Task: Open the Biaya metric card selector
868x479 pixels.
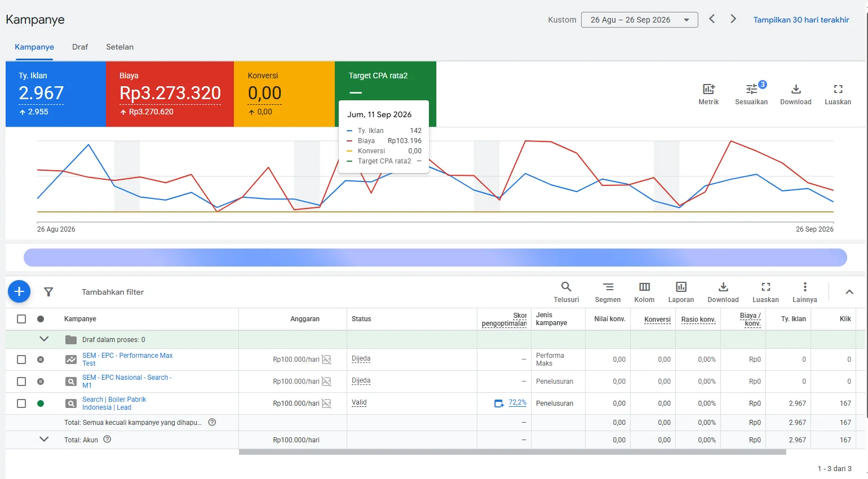Action: tap(170, 94)
